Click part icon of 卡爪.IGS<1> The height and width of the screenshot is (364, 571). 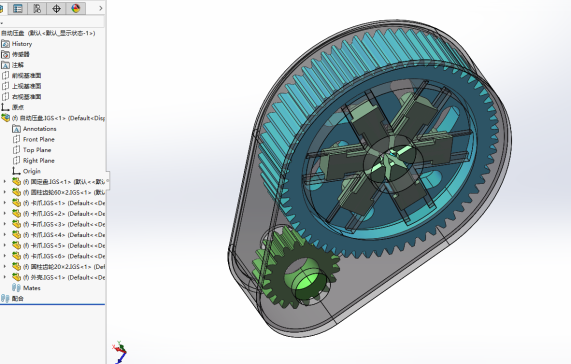[x=16, y=203]
